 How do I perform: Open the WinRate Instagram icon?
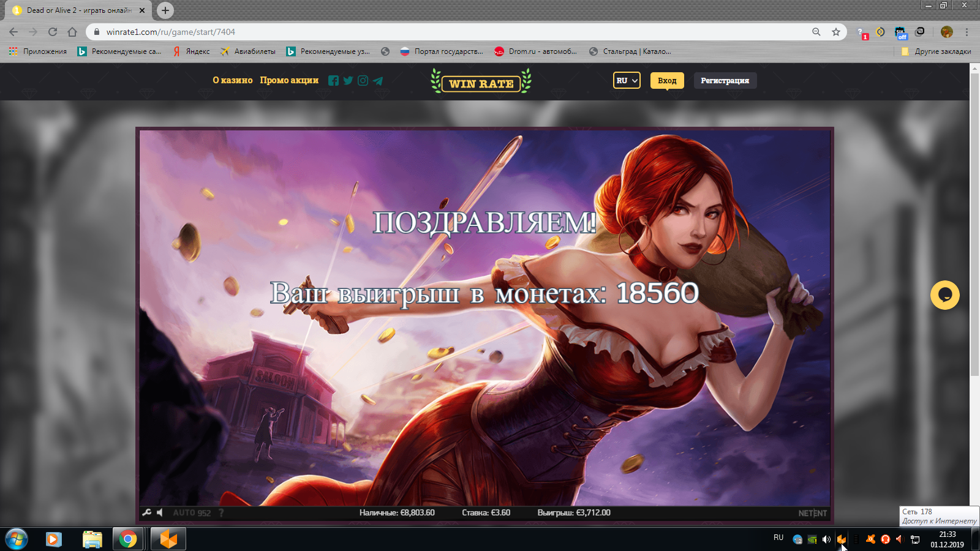(363, 81)
